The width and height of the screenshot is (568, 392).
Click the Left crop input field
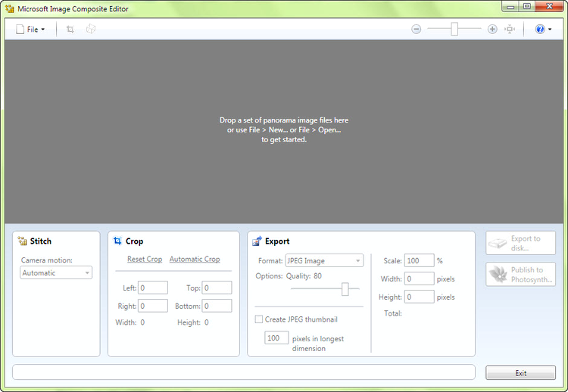(153, 288)
